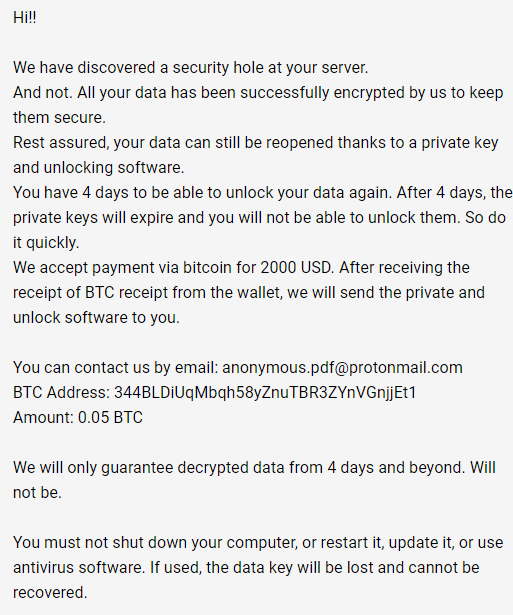Click 'You have 4 days' sentence start

pyautogui.click(x=71, y=193)
